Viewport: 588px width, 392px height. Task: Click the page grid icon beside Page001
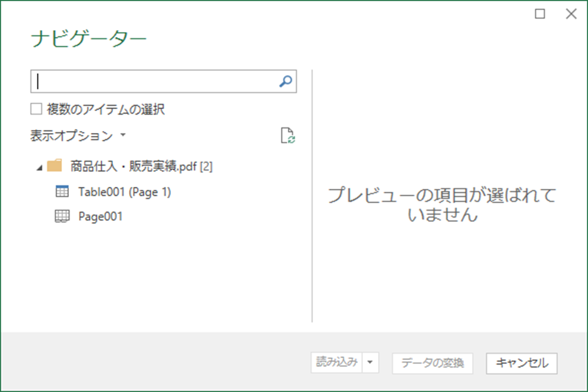pos(62,217)
